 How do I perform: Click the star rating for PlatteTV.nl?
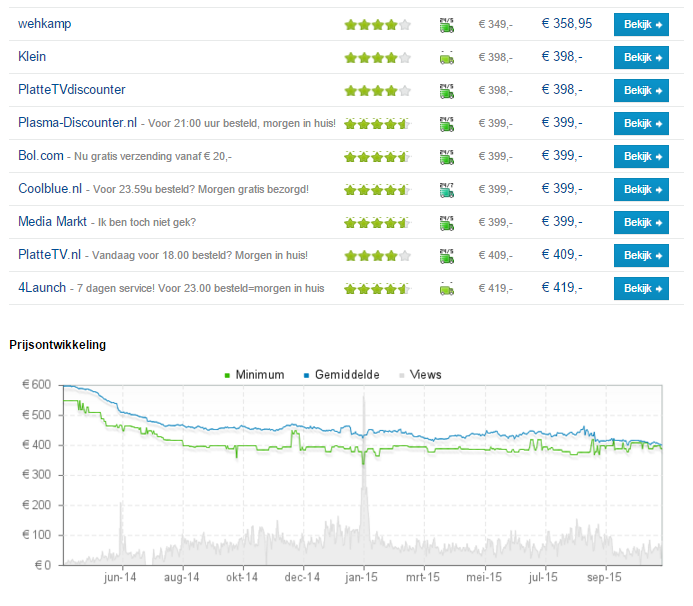[377, 255]
